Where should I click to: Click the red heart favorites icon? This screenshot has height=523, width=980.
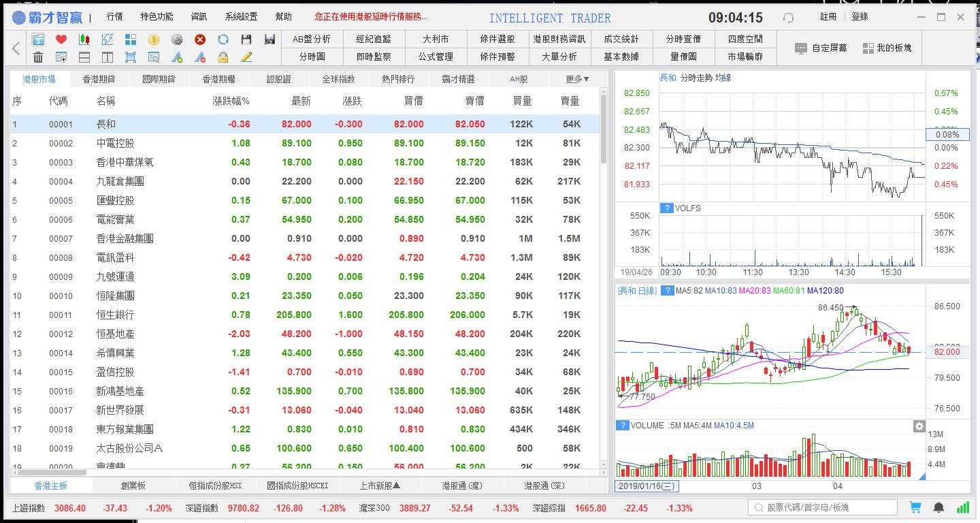tap(61, 39)
